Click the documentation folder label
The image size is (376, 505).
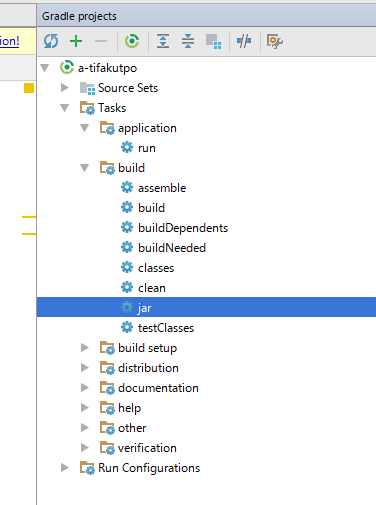click(158, 388)
